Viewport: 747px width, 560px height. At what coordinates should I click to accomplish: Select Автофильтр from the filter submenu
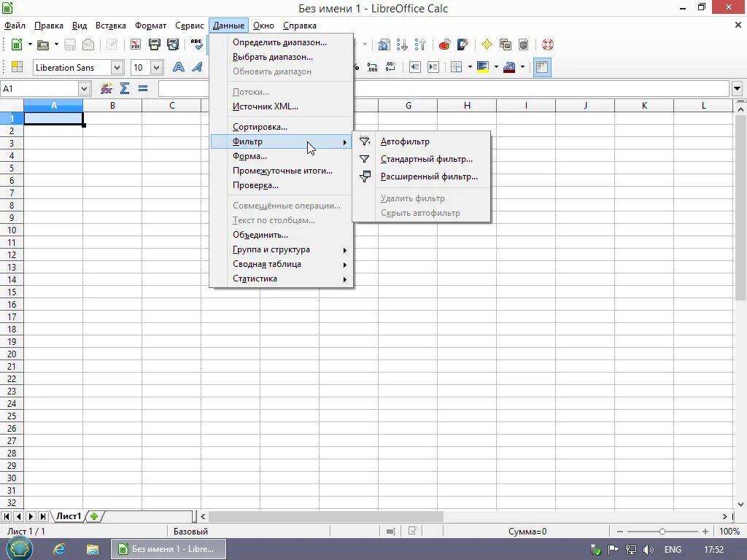pyautogui.click(x=422, y=141)
